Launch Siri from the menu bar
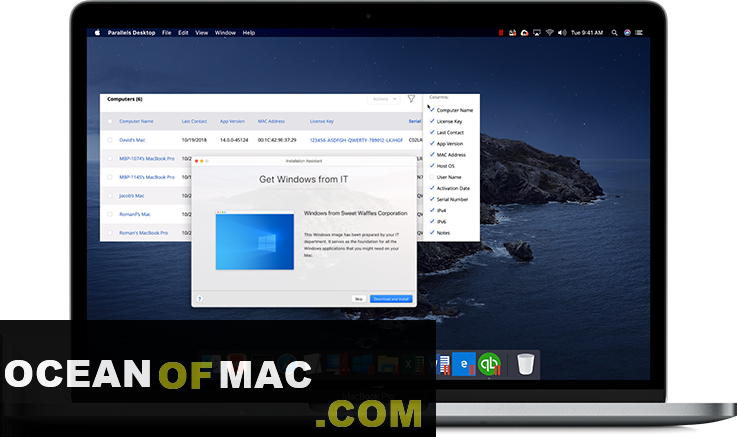The image size is (737, 437). click(627, 32)
